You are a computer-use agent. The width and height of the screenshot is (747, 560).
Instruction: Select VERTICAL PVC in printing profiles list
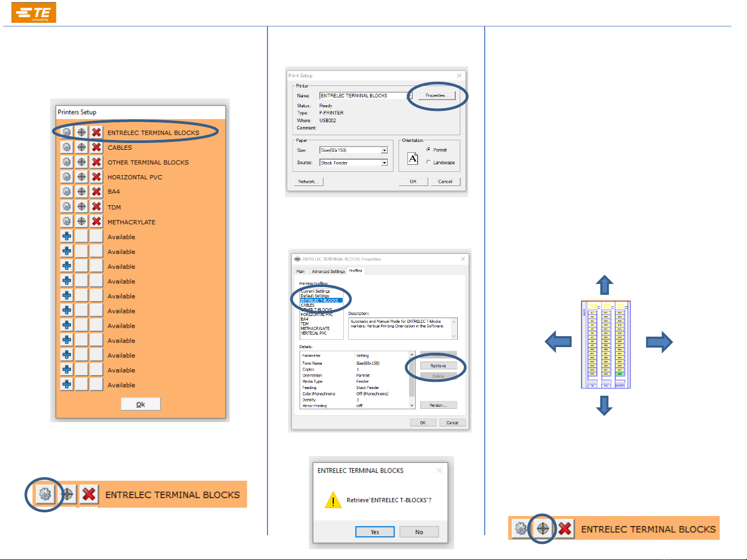point(314,333)
